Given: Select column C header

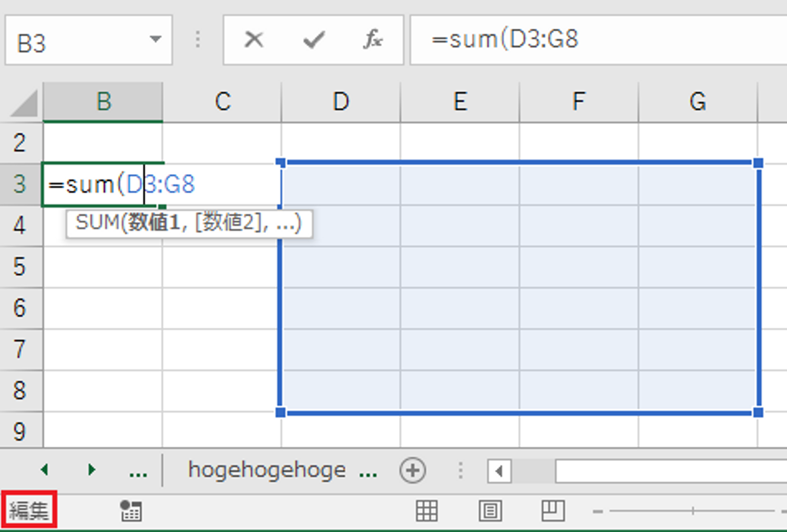Looking at the screenshot, I should pos(222,102).
